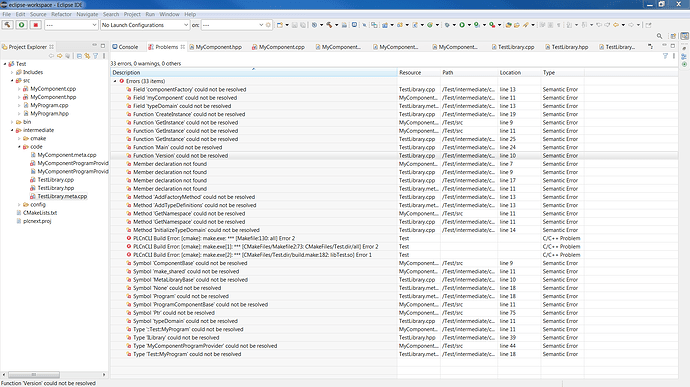Switch to TestLibrary.hpp editor tab
690x387 pixels.
pyautogui.click(x=567, y=47)
